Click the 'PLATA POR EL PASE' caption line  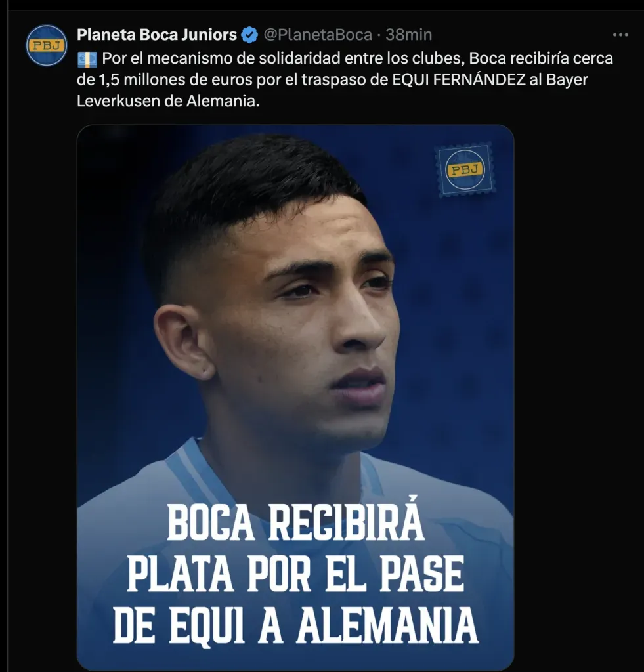(295, 574)
